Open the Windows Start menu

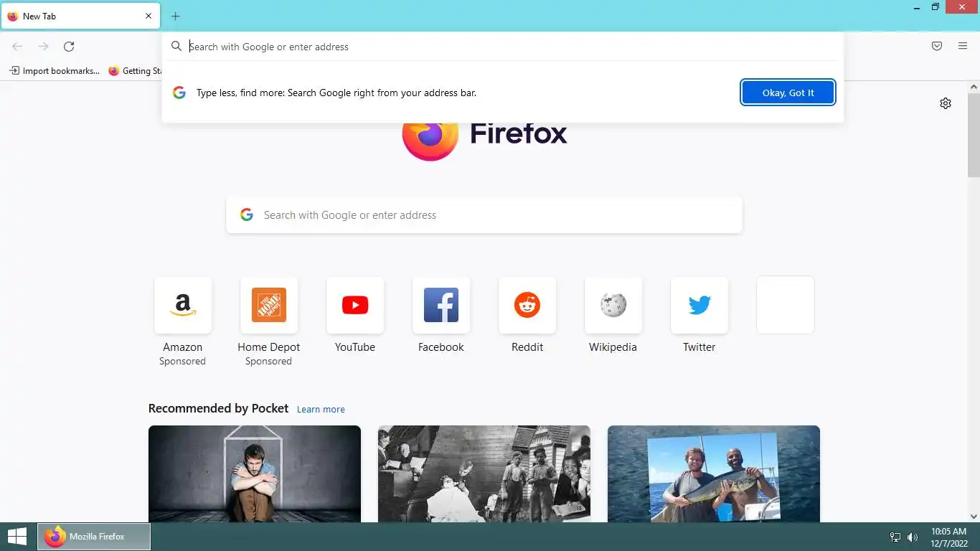(x=17, y=537)
